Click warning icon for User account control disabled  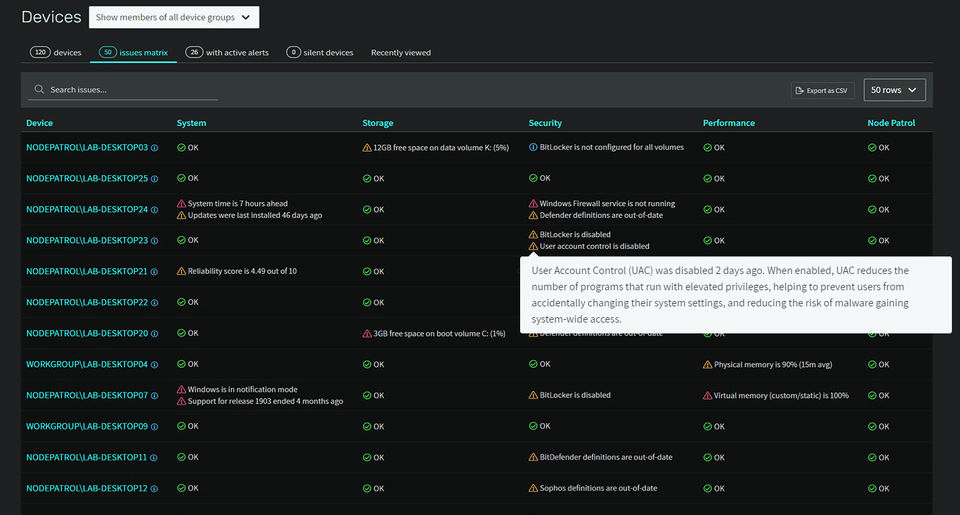[533, 246]
